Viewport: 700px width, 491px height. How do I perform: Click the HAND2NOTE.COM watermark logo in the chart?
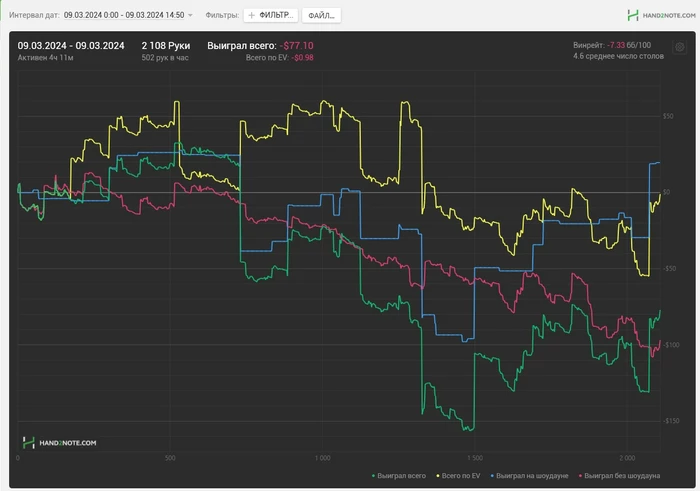click(x=60, y=442)
